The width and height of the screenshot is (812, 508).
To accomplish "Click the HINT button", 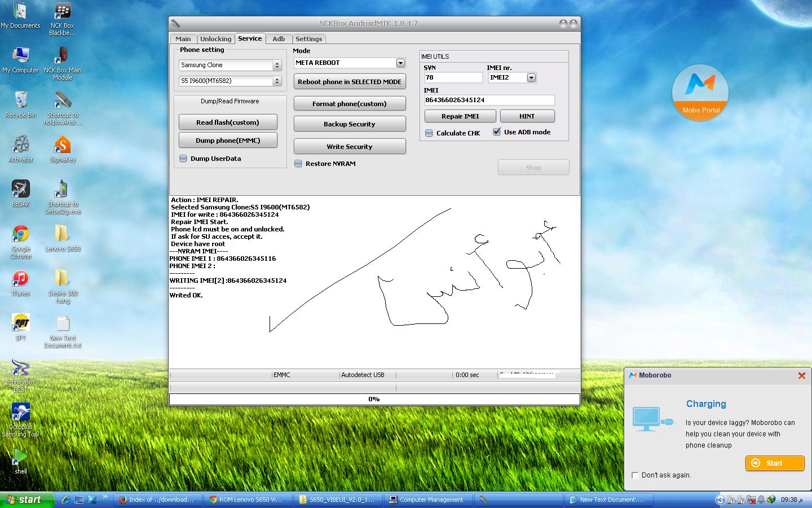I will coord(527,116).
